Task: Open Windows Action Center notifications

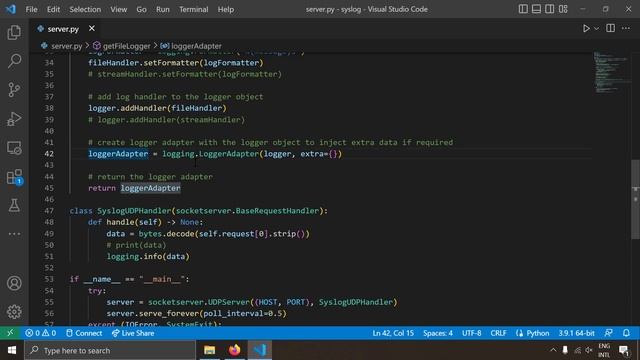Action: point(624,350)
